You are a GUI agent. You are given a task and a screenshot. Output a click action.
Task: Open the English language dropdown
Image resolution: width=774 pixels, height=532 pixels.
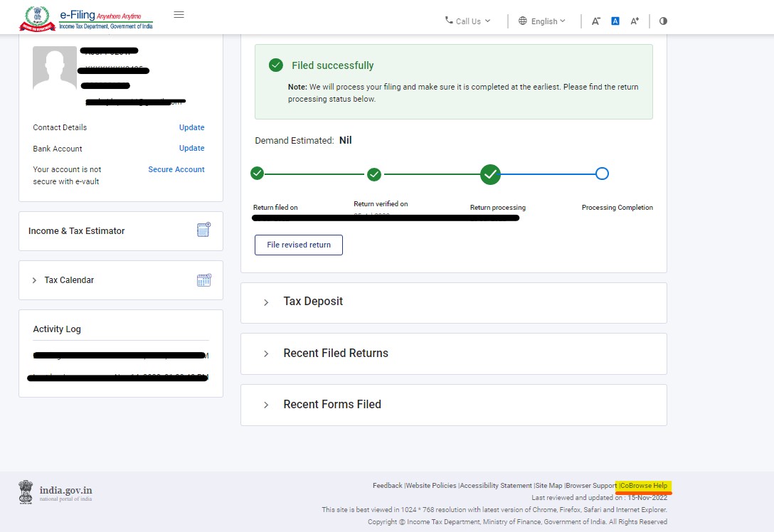coord(542,21)
